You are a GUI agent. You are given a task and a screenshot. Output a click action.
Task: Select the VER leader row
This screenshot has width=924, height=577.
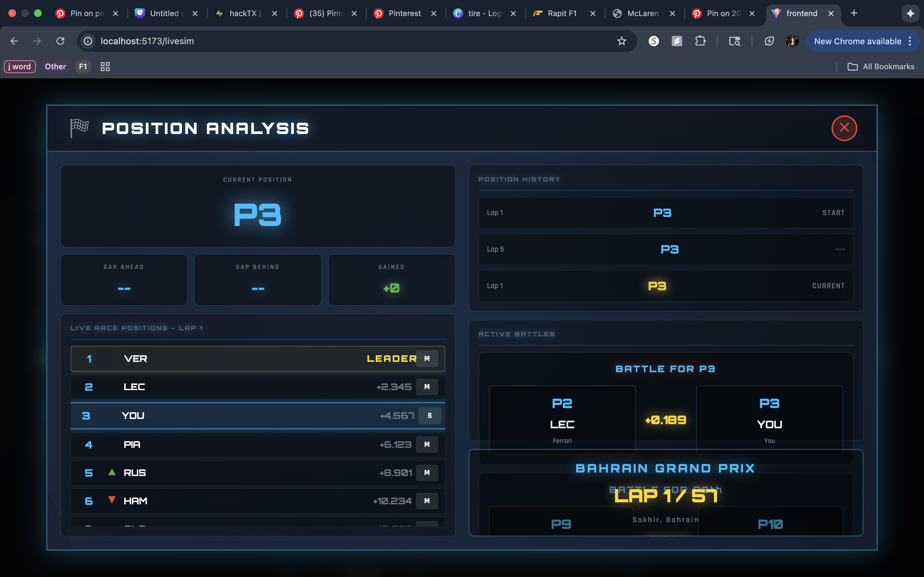click(258, 359)
